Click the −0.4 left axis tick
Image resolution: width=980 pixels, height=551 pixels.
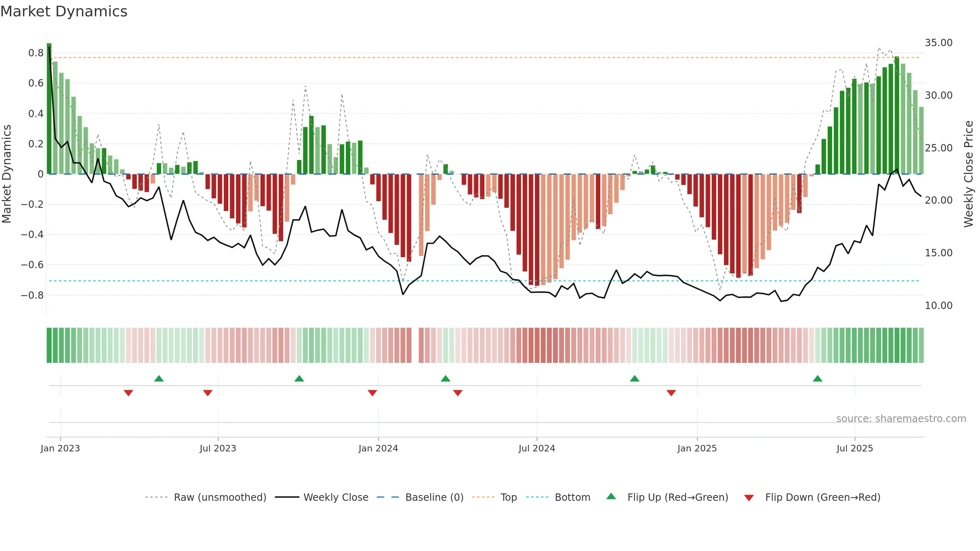coord(32,234)
